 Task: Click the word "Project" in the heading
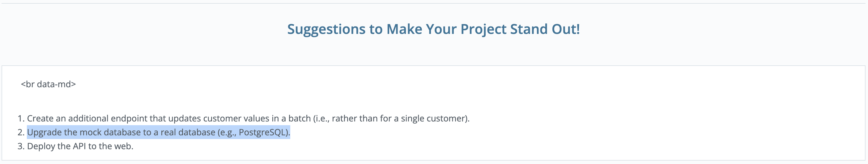[483, 30]
